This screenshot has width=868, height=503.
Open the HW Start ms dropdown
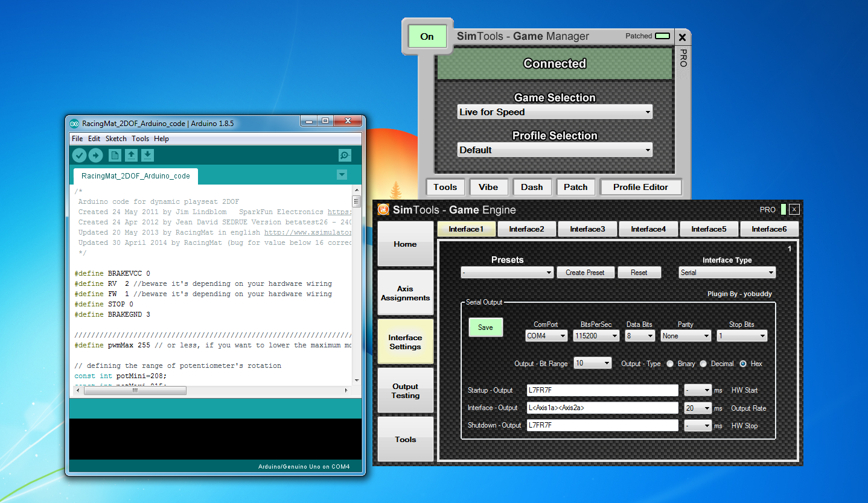(x=698, y=390)
